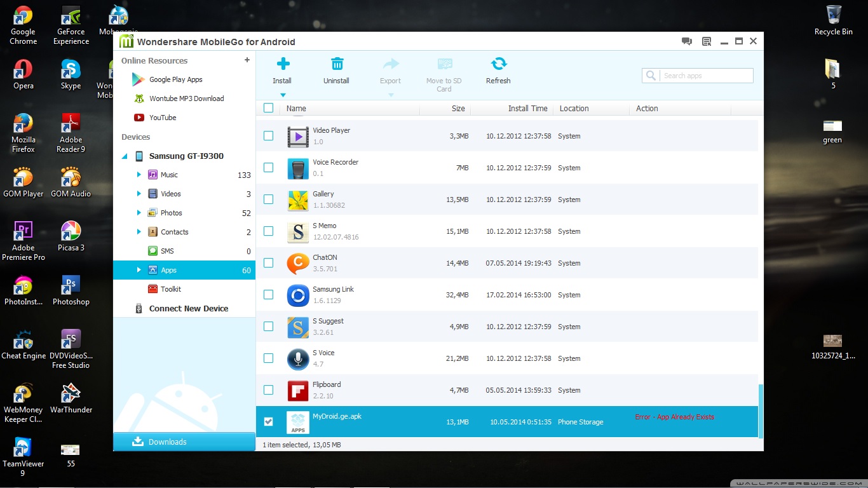The height and width of the screenshot is (488, 868).
Task: Open the Export dropdown arrow
Action: click(x=391, y=95)
